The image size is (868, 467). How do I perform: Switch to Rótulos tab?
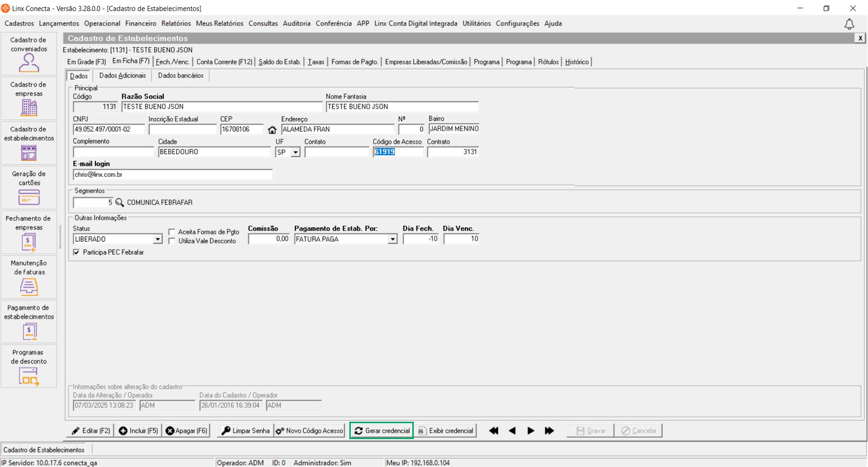click(548, 62)
